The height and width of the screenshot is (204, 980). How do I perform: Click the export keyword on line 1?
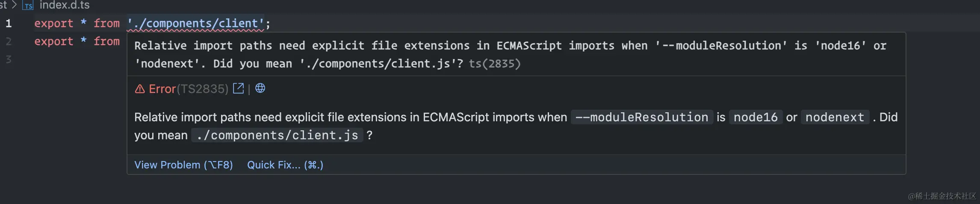[54, 23]
